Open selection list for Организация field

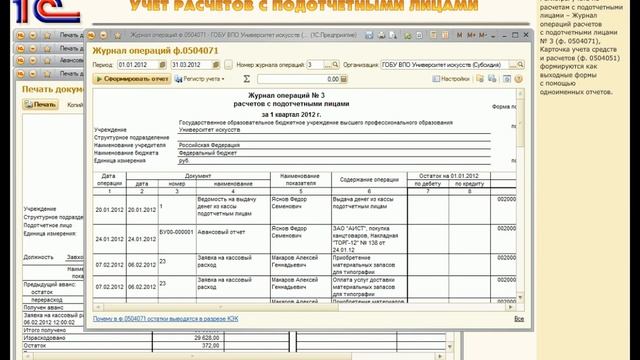512,65
